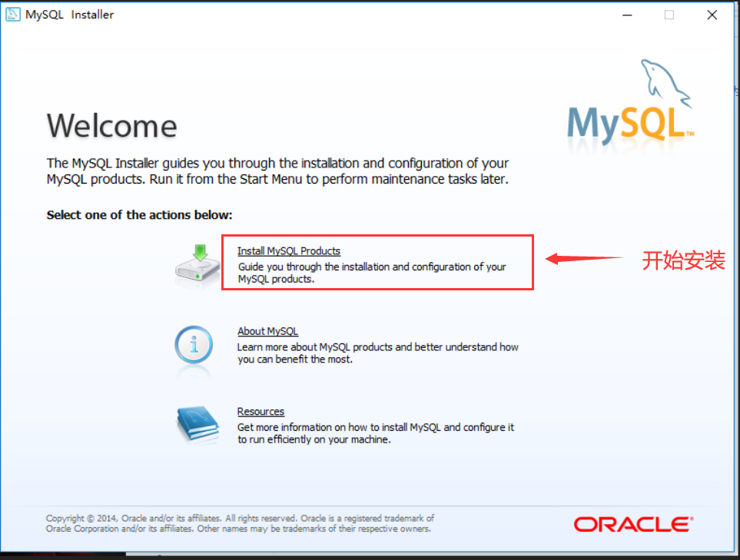Viewport: 740px width, 560px height.
Task: Click the MySQL Installer title bar icon
Action: [x=13, y=15]
